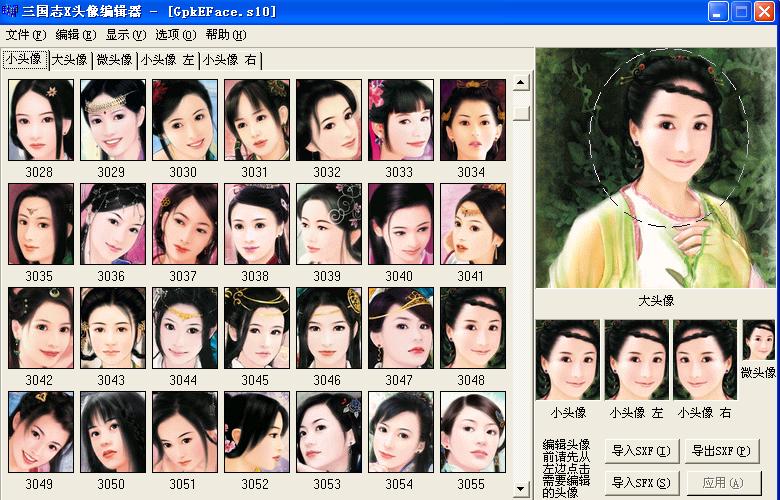
Task: Select portrait thumbnail 3047
Action: pos(401,328)
